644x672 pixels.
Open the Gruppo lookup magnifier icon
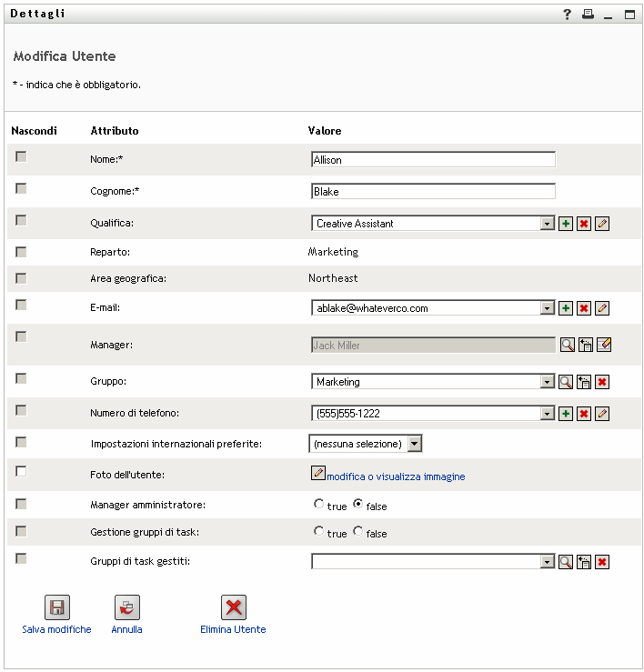click(x=566, y=382)
